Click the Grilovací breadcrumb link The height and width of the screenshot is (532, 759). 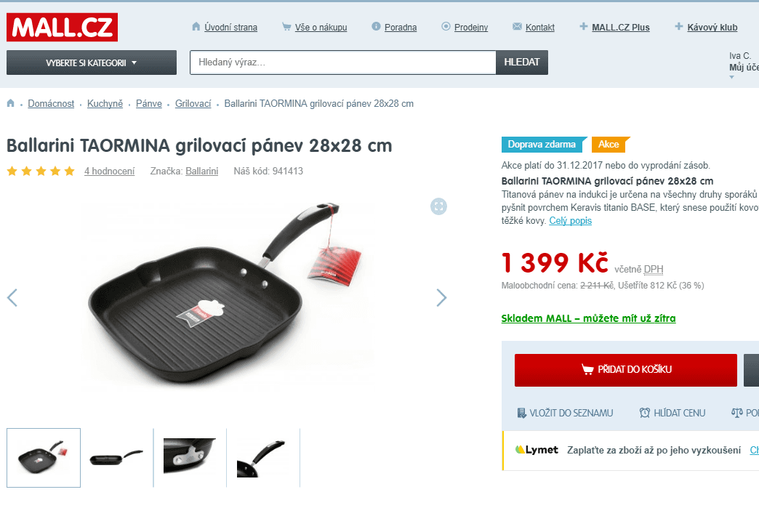[193, 104]
